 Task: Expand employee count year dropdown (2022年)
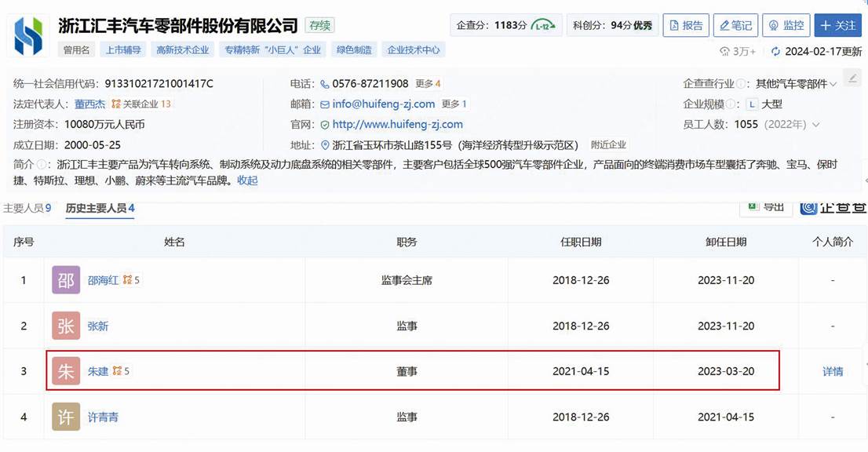click(x=816, y=125)
